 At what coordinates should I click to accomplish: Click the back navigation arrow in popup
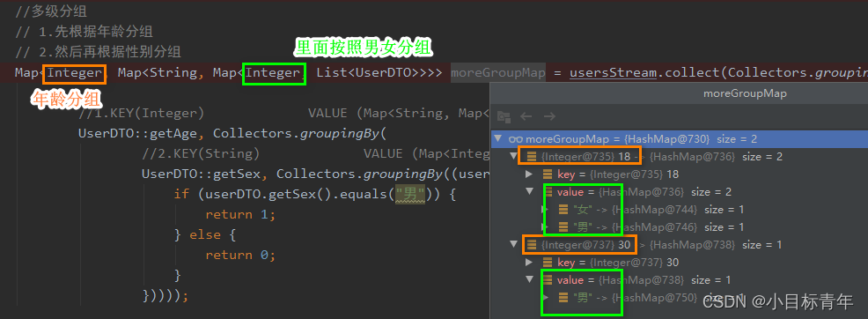(x=526, y=116)
